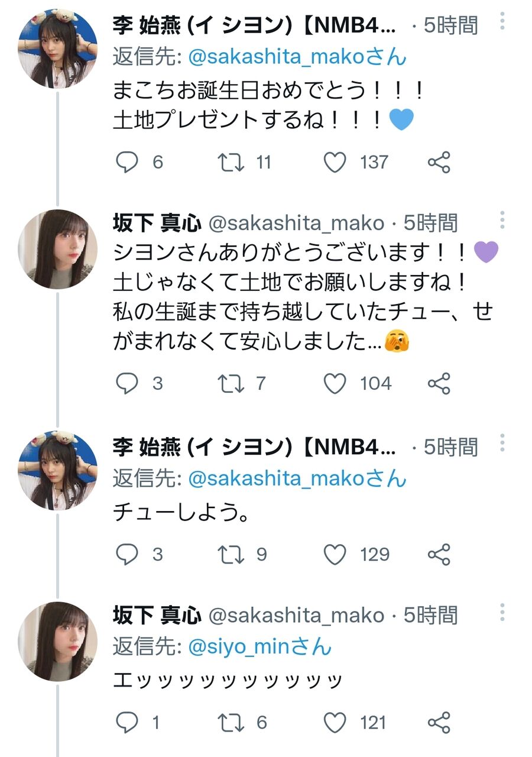Open 李 始燕 avatar on first tweet
Viewport: 532px width, 757px height.
pos(57,48)
